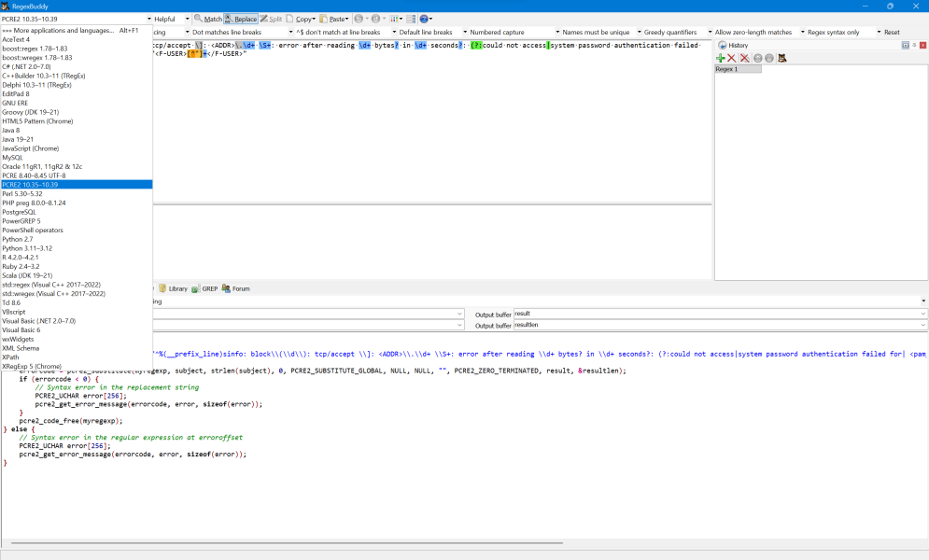
Task: Close the History panel with red X
Action: coord(922,45)
